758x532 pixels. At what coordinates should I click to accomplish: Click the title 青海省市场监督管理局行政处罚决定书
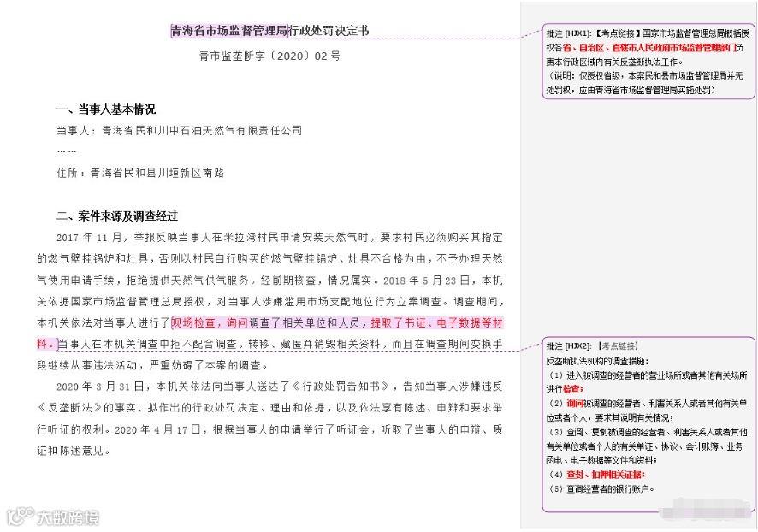(x=269, y=31)
